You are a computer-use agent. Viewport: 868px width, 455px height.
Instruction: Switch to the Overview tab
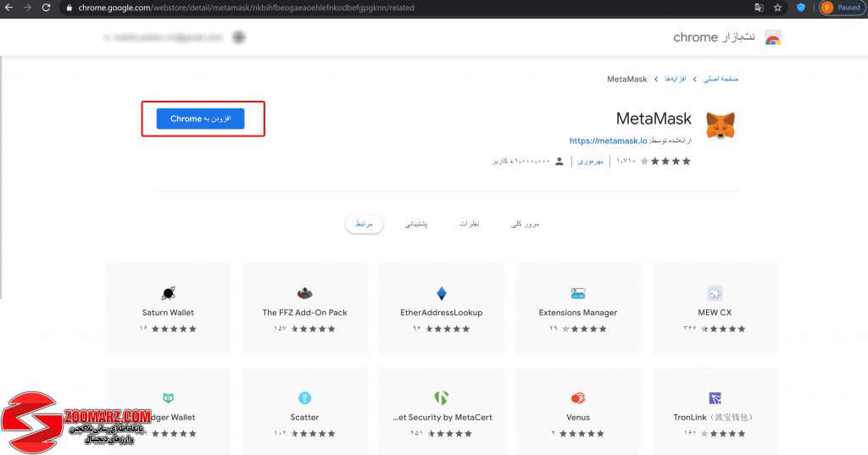[525, 224]
